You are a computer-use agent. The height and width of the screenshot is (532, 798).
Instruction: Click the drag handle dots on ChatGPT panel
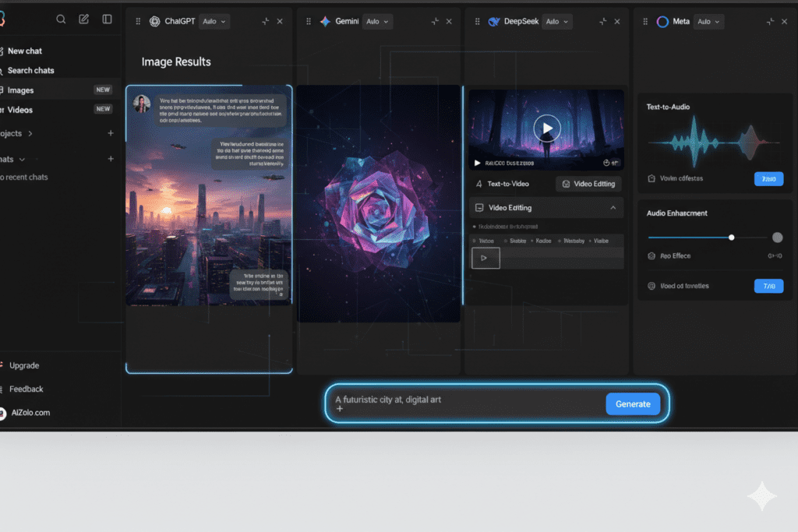coord(139,22)
